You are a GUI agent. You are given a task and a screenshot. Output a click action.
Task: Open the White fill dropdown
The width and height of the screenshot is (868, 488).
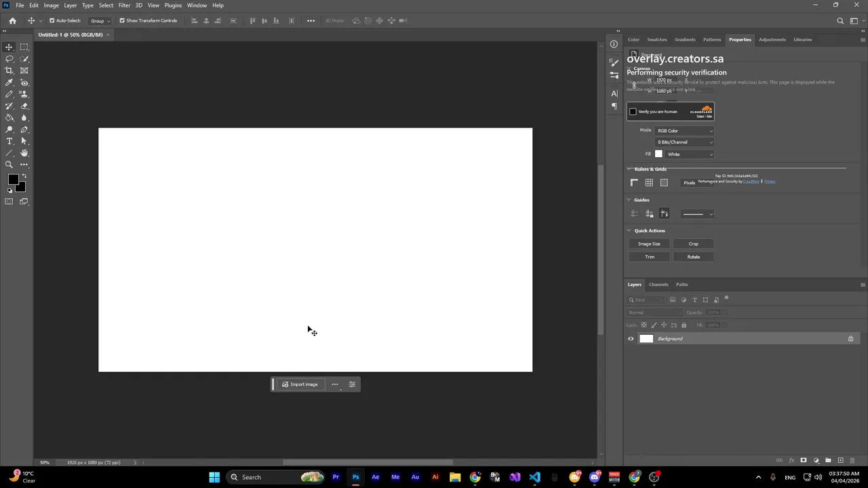[x=690, y=155]
